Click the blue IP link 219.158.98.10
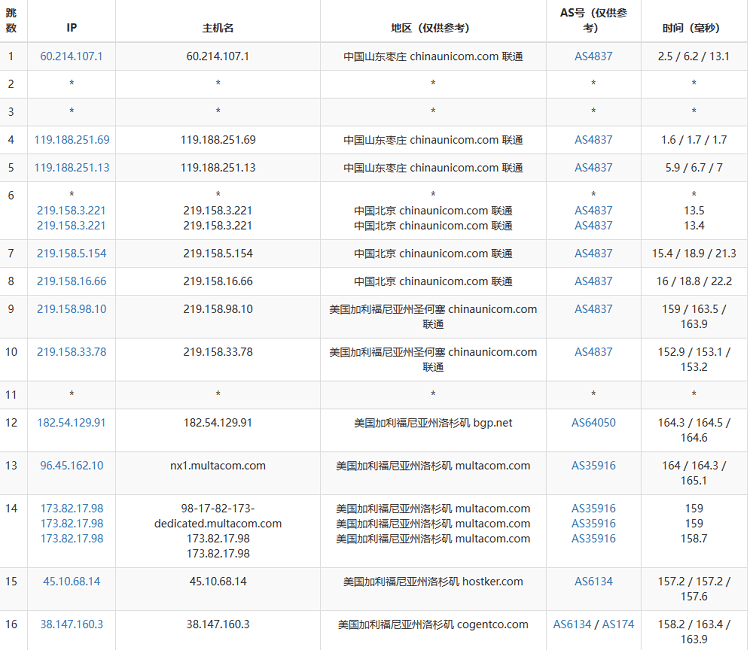This screenshot has width=750, height=650. (x=72, y=309)
